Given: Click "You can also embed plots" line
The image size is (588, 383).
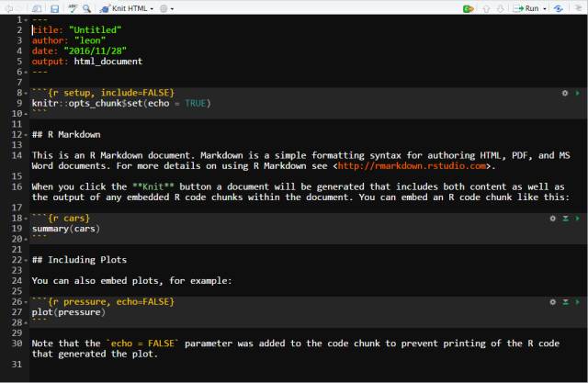Looking at the screenshot, I should tap(132, 281).
